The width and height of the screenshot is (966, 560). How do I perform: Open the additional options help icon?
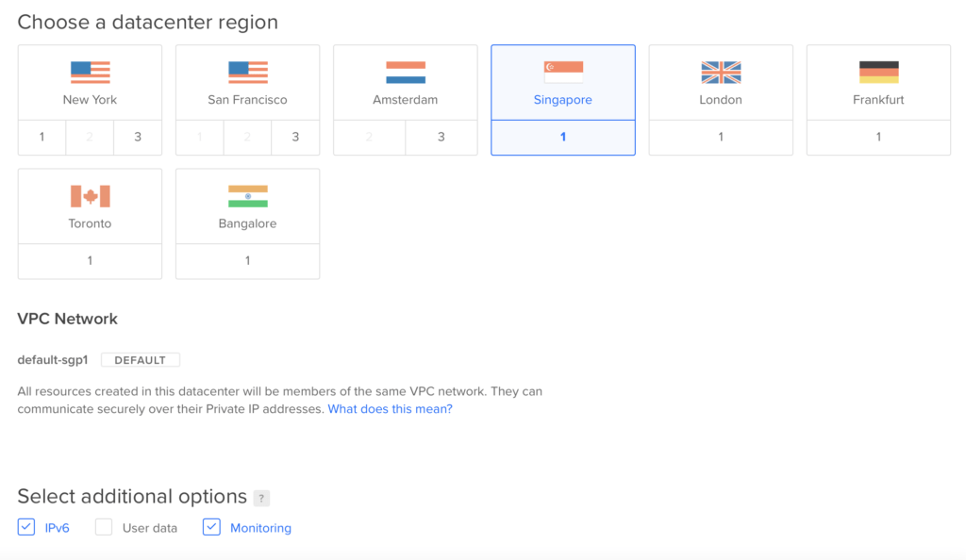tap(261, 499)
